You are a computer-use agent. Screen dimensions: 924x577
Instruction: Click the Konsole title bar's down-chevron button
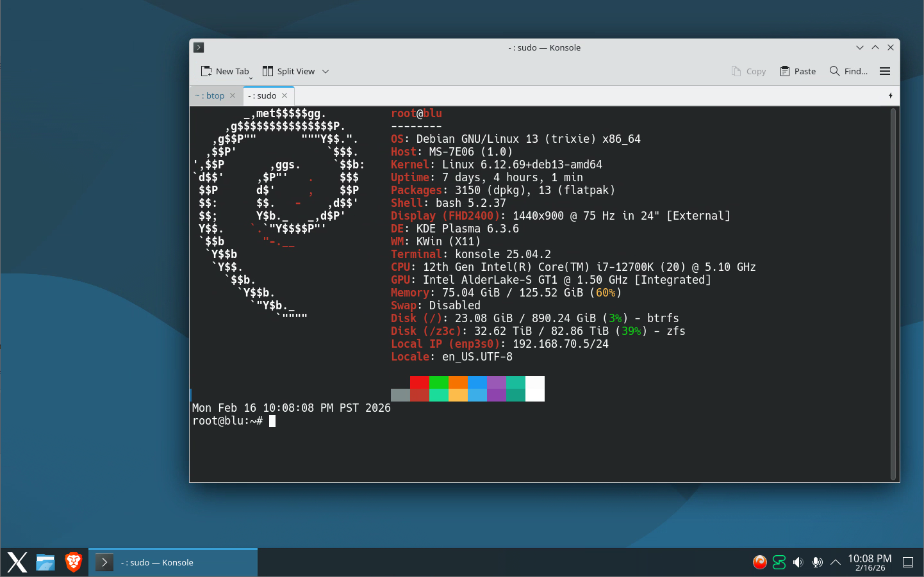coord(860,47)
